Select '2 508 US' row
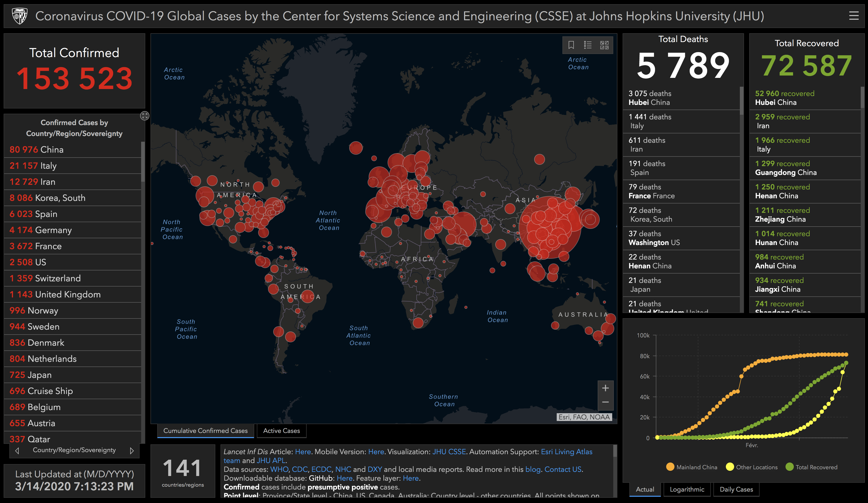This screenshot has height=503, width=868. tap(72, 262)
